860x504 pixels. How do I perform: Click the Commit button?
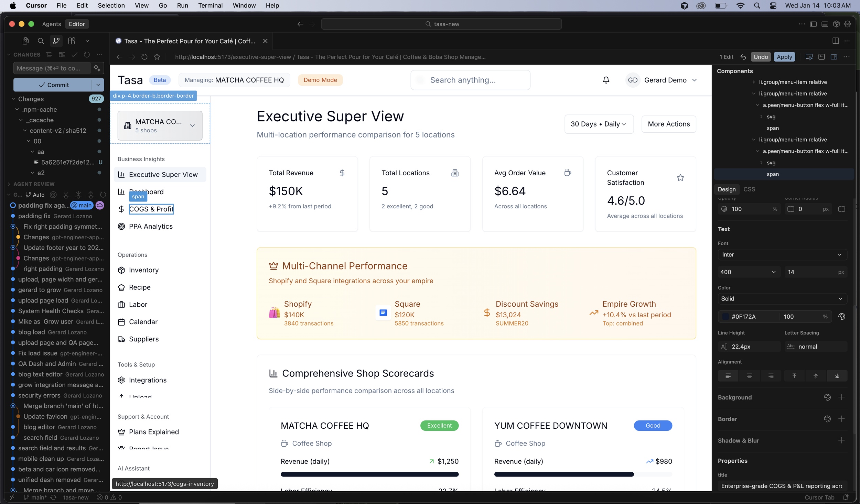click(53, 85)
